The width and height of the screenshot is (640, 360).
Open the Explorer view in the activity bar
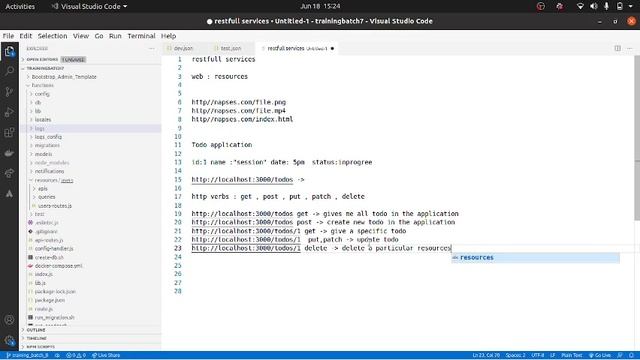point(9,51)
